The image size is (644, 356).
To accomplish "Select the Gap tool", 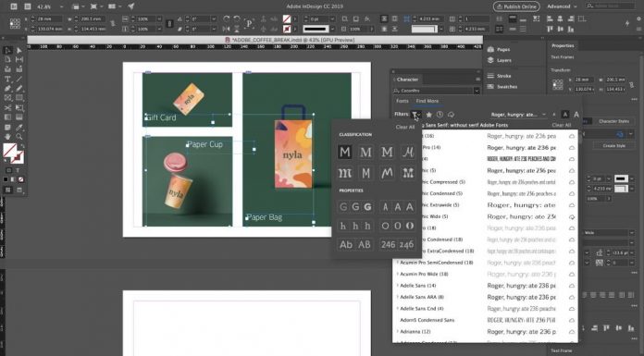I will pyautogui.click(x=19, y=59).
